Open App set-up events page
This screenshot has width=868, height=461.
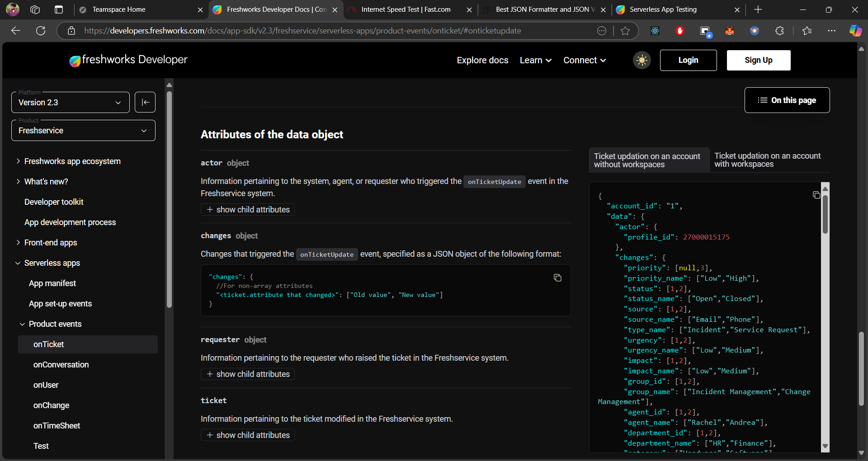pos(60,304)
